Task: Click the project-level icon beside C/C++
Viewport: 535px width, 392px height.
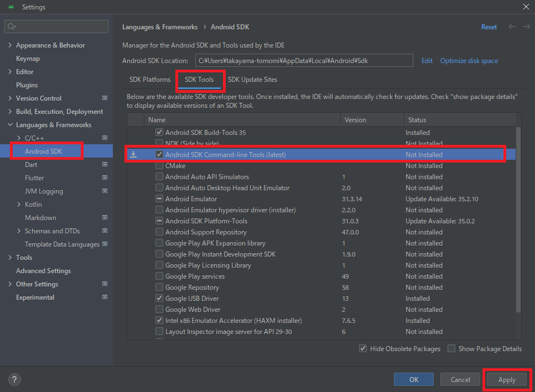Action: pyautogui.click(x=105, y=138)
